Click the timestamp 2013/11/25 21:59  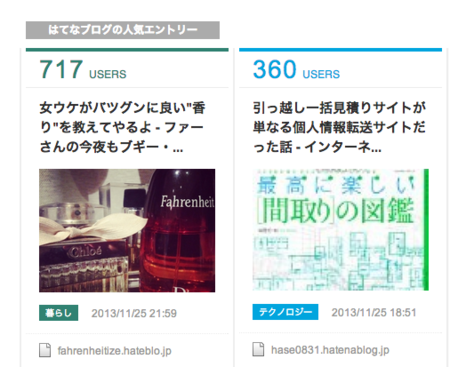click(x=134, y=313)
